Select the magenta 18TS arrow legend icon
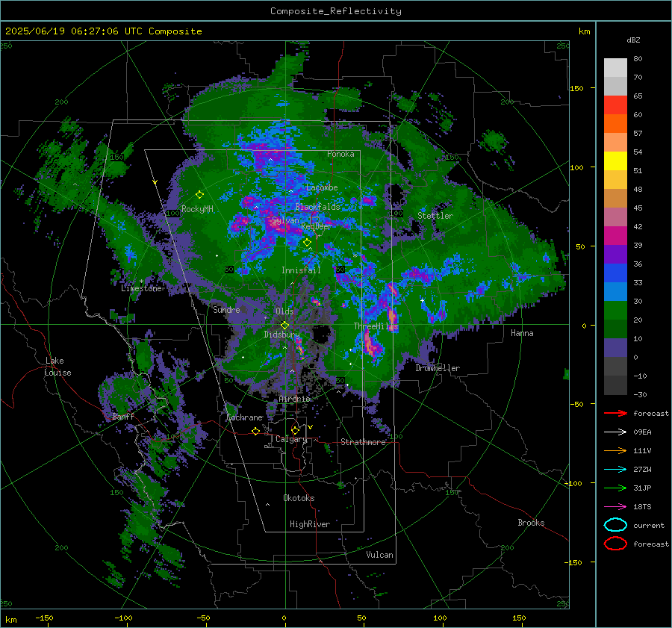The width and height of the screenshot is (672, 628). pyautogui.click(x=615, y=507)
